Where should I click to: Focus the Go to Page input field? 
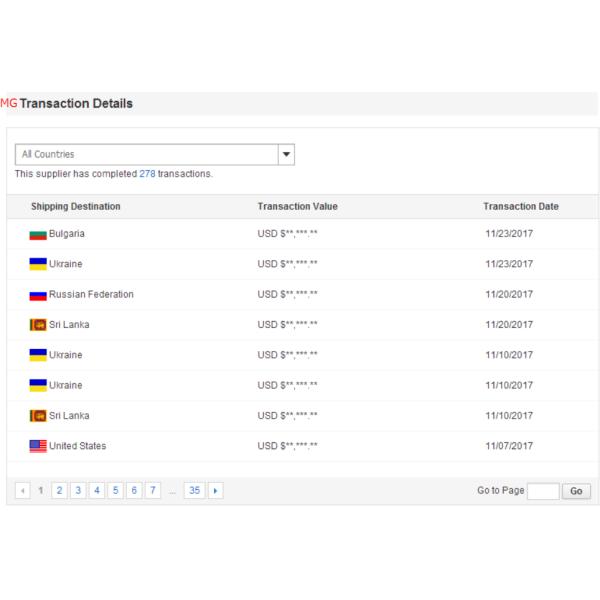click(x=542, y=491)
